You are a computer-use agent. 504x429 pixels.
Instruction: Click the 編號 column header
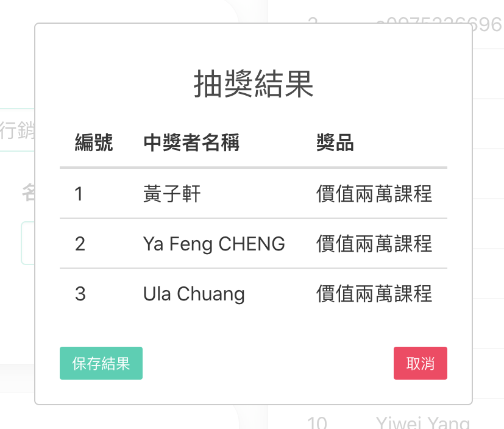pyautogui.click(x=94, y=143)
